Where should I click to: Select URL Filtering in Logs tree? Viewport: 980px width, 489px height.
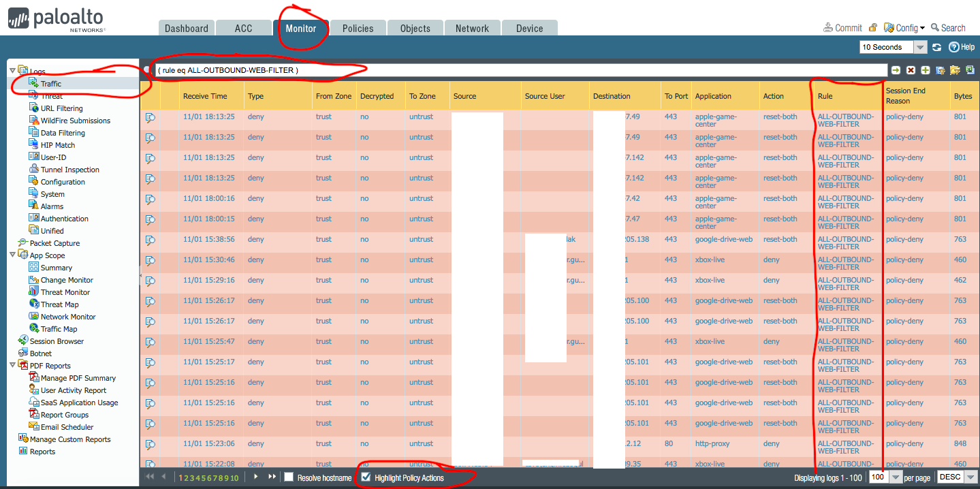(61, 108)
